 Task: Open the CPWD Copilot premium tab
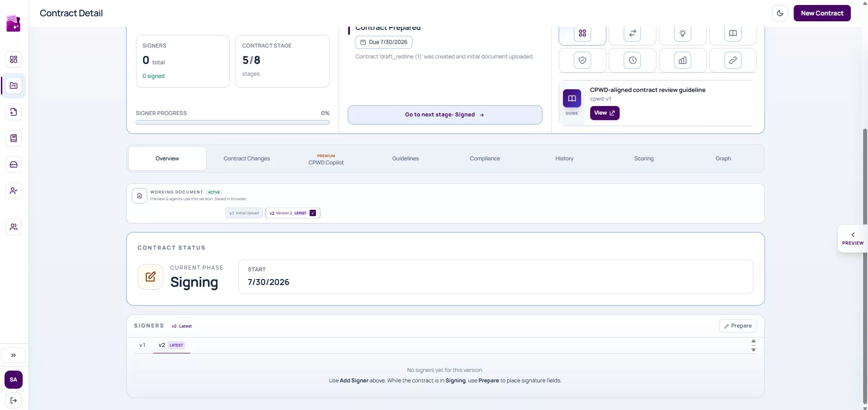pyautogui.click(x=326, y=159)
